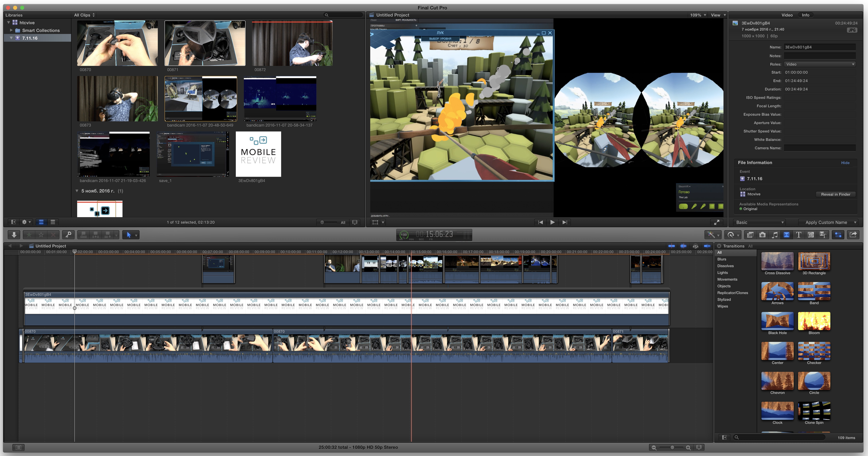Show the Effects browser icon

click(750, 235)
